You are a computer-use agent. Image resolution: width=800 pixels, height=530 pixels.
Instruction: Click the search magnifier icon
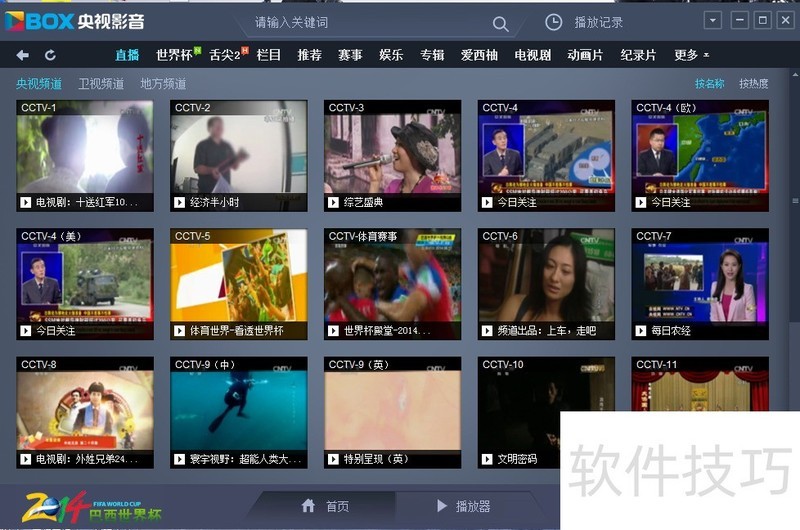500,23
